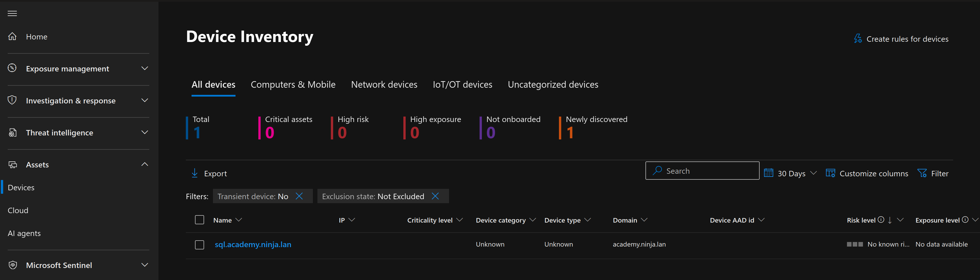The height and width of the screenshot is (280, 980).
Task: Remove the Transient device filter
Action: coord(299,196)
